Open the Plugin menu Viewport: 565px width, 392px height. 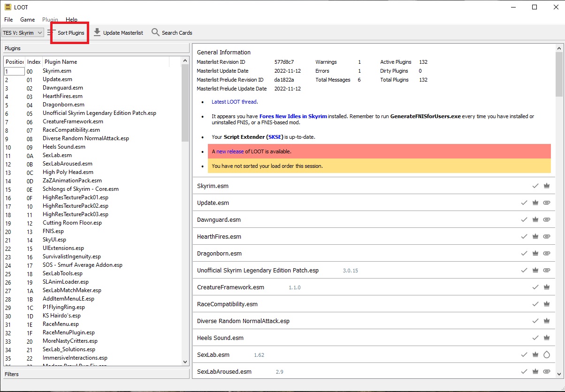(50, 20)
